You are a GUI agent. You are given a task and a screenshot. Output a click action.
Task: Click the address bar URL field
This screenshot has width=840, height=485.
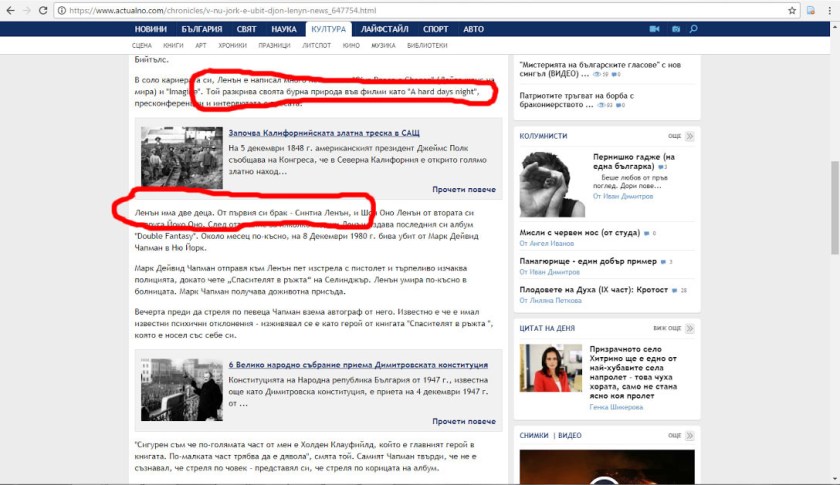[x=400, y=11]
